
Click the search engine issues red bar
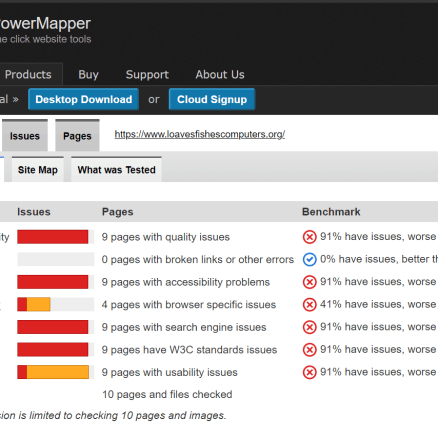(53, 327)
